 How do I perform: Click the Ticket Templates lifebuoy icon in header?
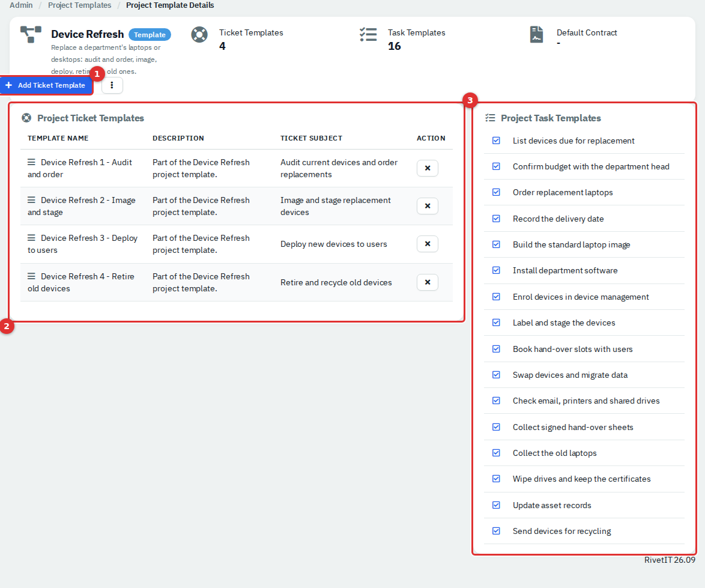(x=199, y=35)
